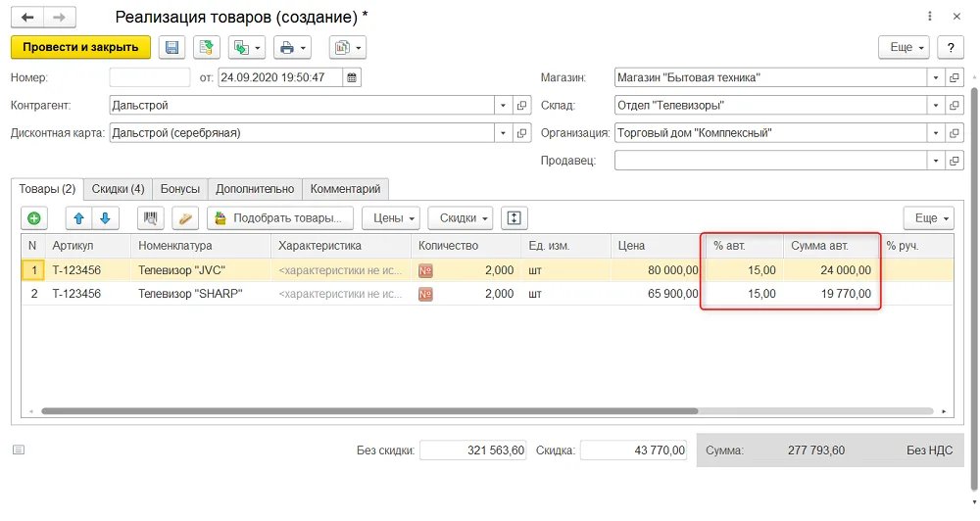The width and height of the screenshot is (980, 521).
Task: Click the empty Продавец input field
Action: coord(770,161)
